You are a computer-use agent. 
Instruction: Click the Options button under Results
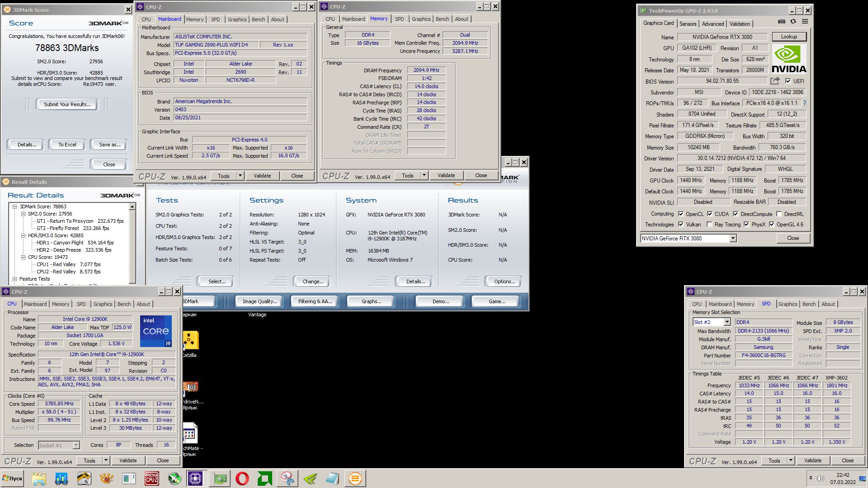tap(505, 282)
